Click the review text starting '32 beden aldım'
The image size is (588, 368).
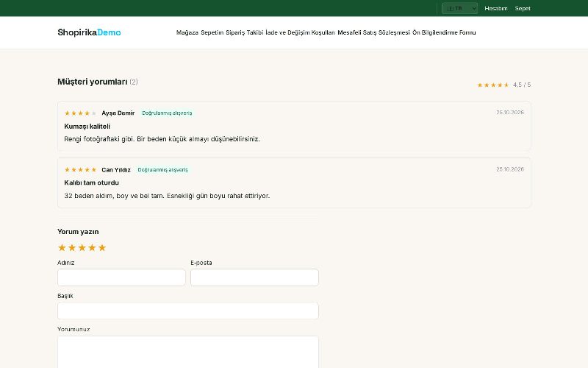point(167,196)
